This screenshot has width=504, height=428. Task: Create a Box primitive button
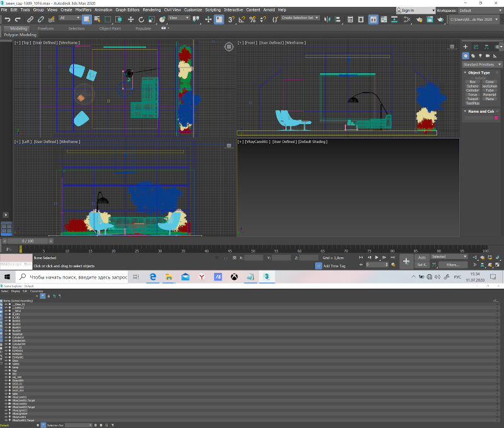pos(472,82)
